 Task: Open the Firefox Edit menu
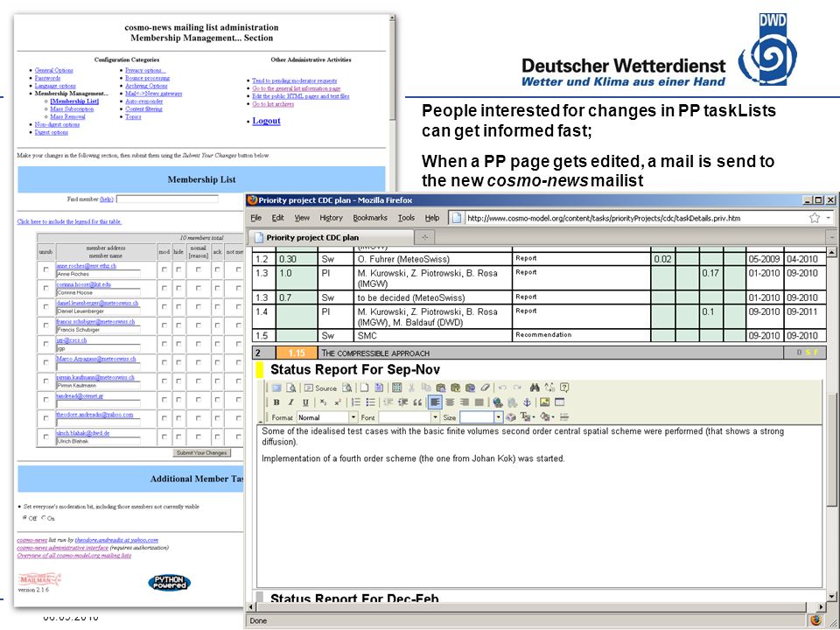coord(277,218)
